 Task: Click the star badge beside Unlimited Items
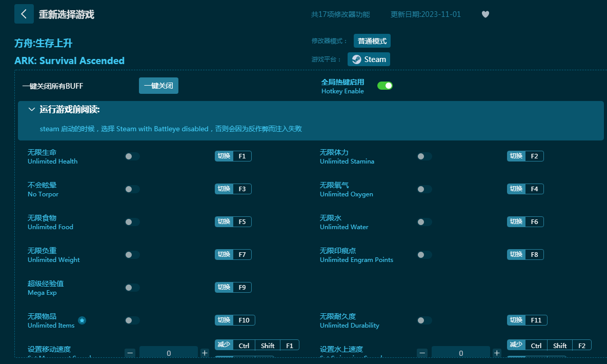[82, 320]
